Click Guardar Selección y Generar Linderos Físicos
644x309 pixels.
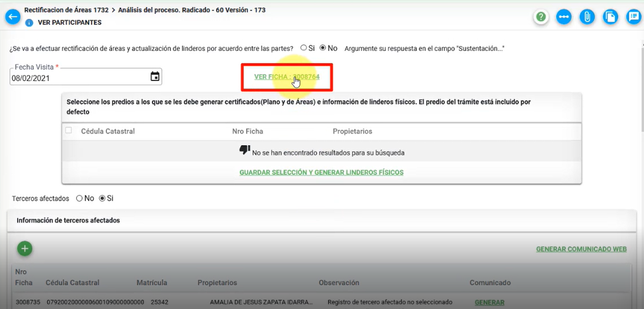(321, 172)
